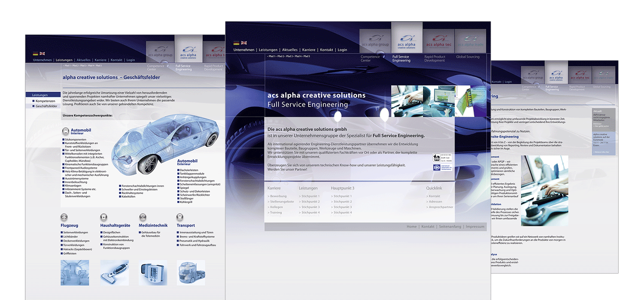The image size is (644, 300).
Task: Click the truck thumbnail image
Action: [191, 273]
